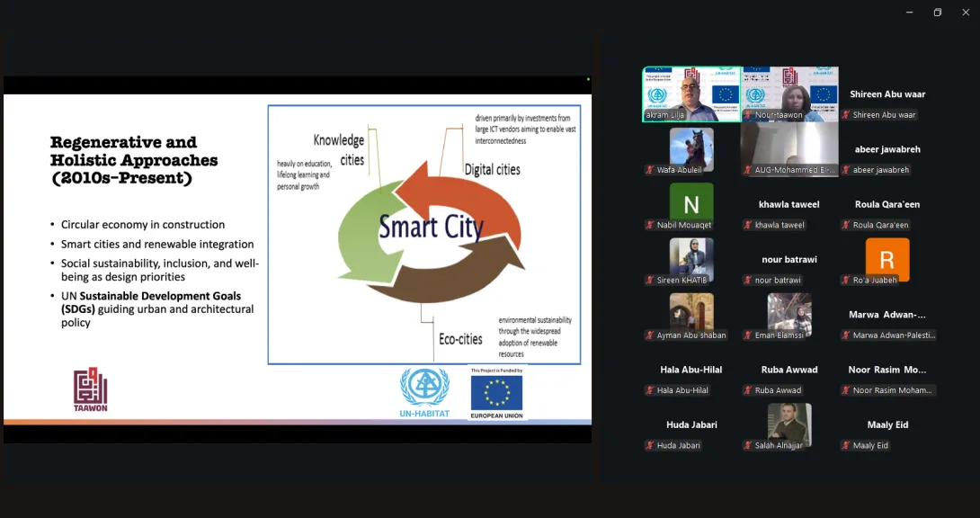Click large 'Hala Abu-Hilal' tile name
Image resolution: width=980 pixels, height=518 pixels.
click(691, 370)
